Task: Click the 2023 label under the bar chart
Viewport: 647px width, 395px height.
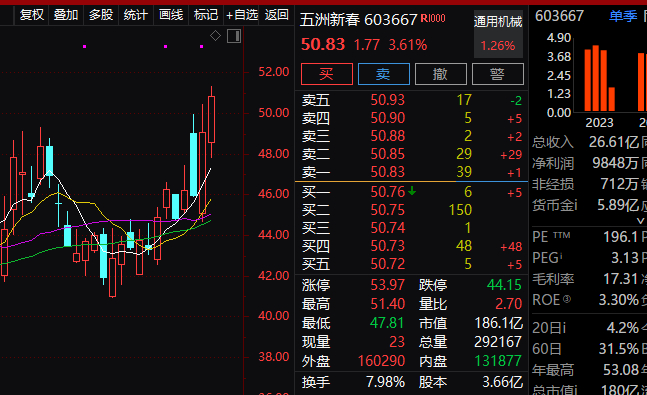Action: coord(599,123)
